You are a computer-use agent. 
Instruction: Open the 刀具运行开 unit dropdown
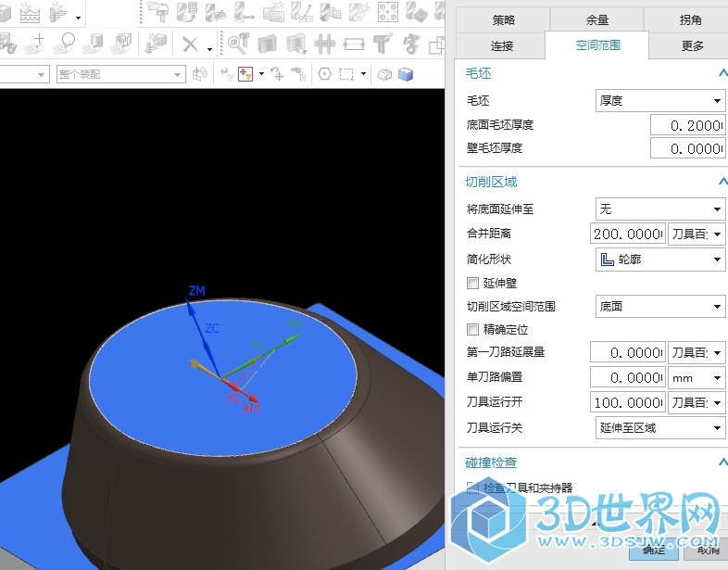tap(697, 402)
